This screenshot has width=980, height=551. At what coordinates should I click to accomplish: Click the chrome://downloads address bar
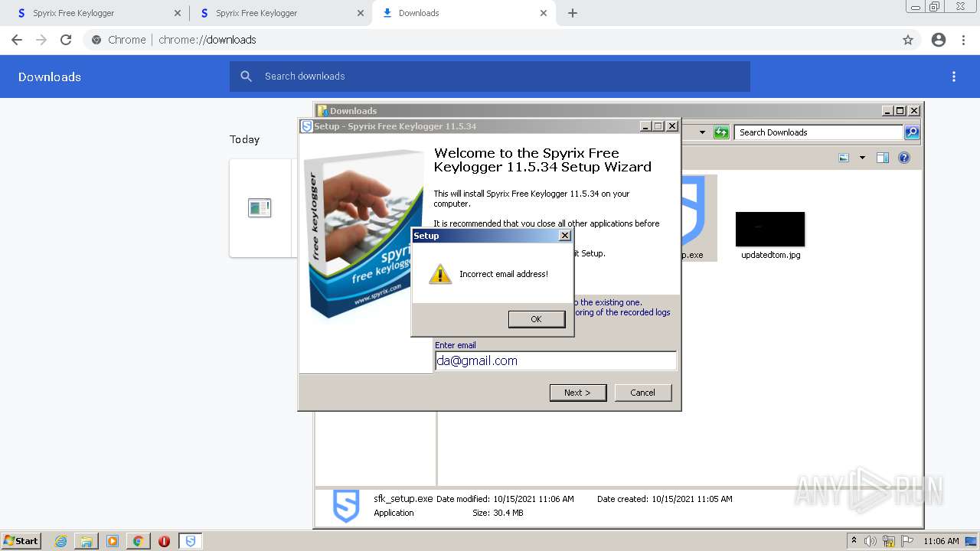(490, 40)
